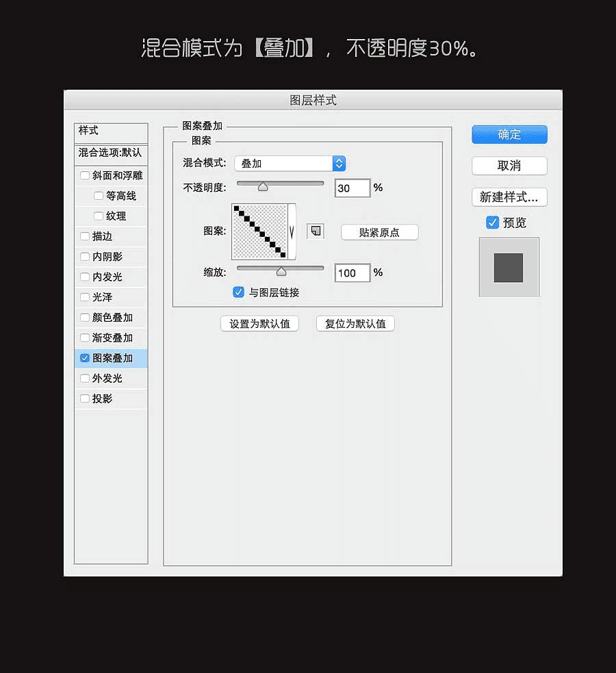Enable the 斜面和浮雕 checkbox
The width and height of the screenshot is (616, 673).
click(x=85, y=175)
